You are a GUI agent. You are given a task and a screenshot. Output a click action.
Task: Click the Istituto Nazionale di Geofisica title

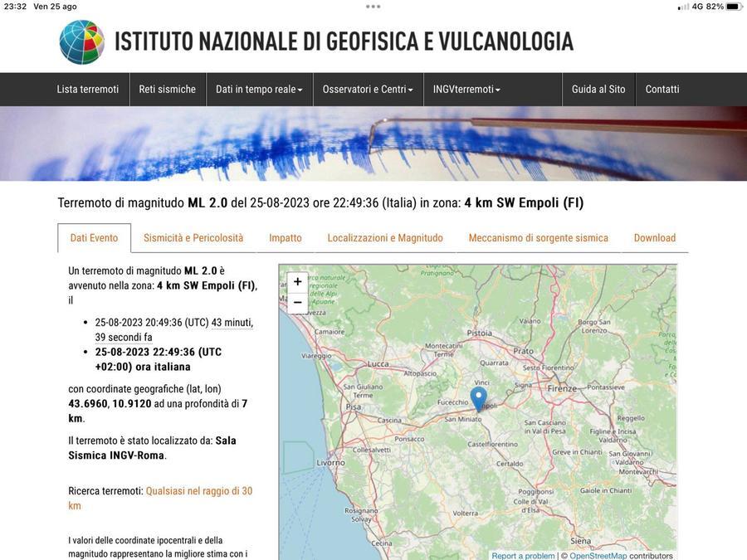tap(344, 41)
